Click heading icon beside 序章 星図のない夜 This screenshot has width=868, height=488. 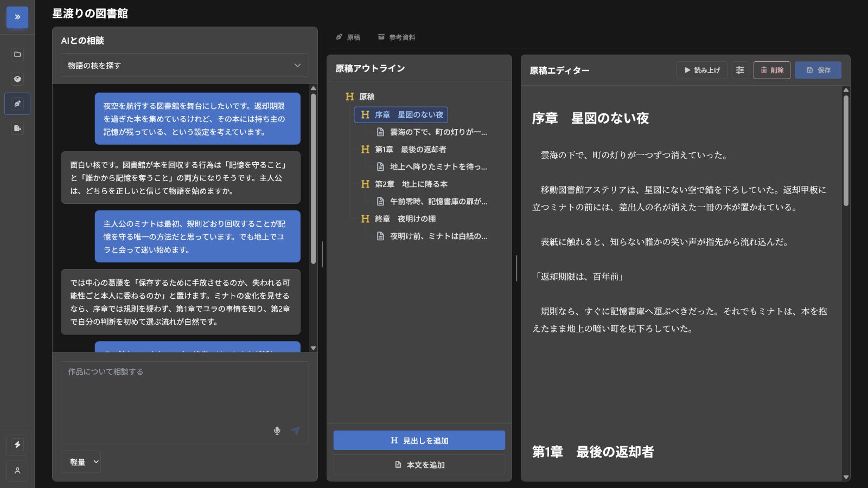click(x=365, y=115)
